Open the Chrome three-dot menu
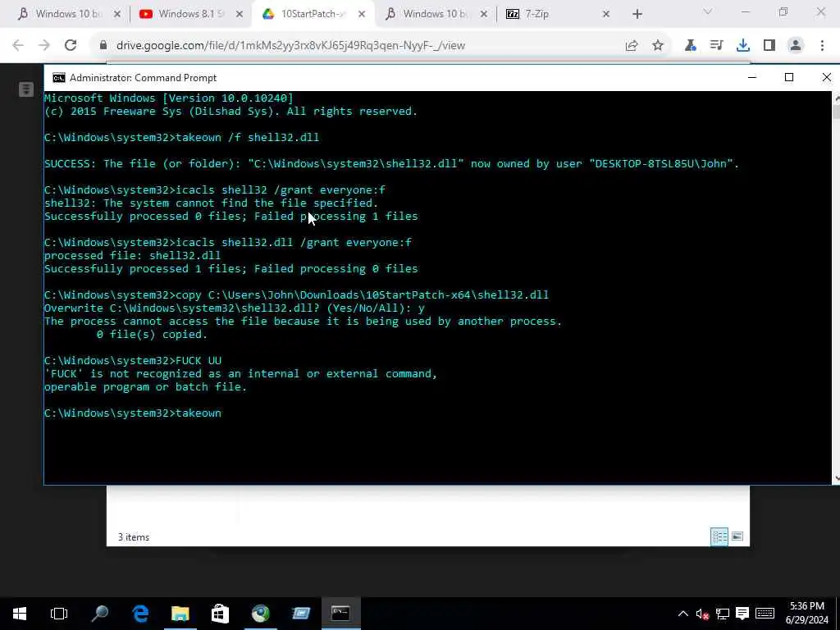This screenshot has height=630, width=840. 822,46
